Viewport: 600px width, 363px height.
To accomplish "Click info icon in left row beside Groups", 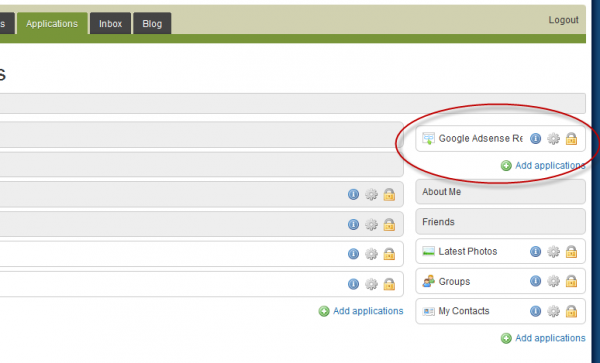I will [x=353, y=284].
